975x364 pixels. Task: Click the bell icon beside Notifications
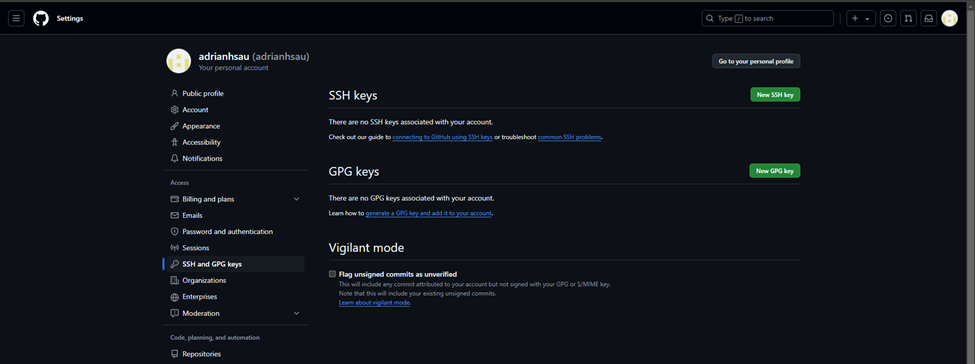175,158
